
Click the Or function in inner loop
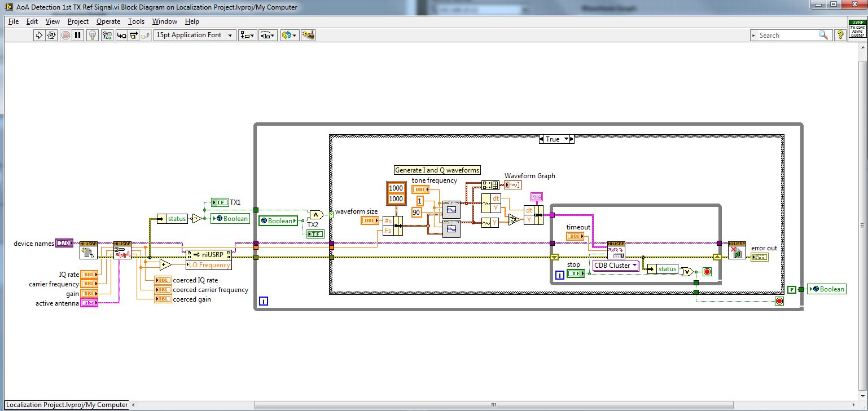click(x=687, y=271)
